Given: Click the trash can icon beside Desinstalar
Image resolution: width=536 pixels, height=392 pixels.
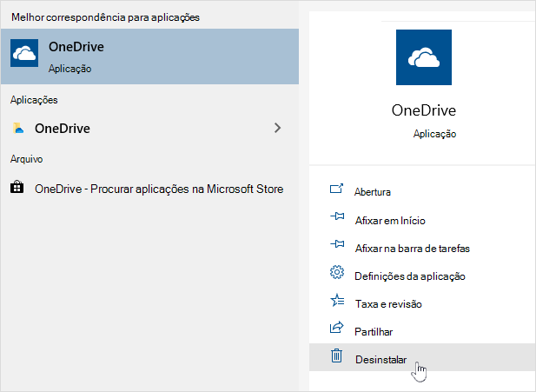Looking at the screenshot, I should point(336,355).
